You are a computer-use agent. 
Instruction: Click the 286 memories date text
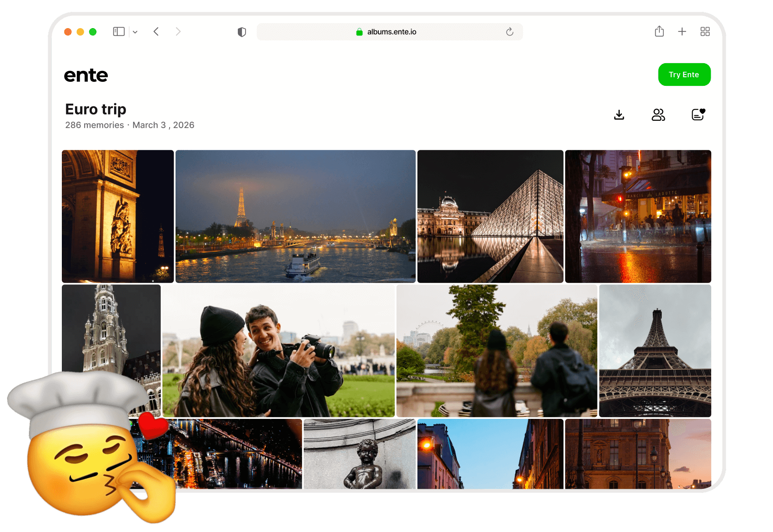tap(130, 125)
